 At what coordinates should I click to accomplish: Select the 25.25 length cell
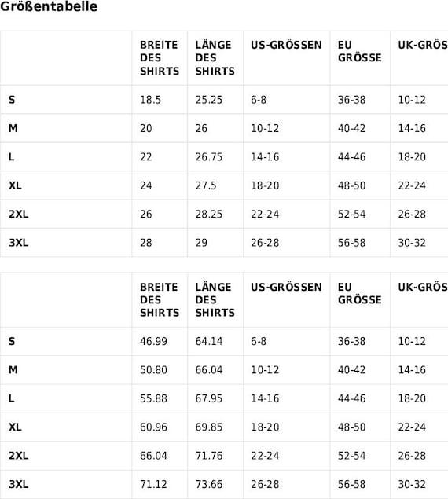click(x=209, y=100)
